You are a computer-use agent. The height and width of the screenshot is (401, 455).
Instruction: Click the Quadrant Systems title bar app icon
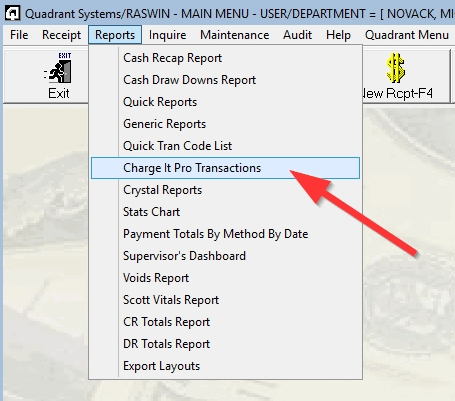point(13,14)
